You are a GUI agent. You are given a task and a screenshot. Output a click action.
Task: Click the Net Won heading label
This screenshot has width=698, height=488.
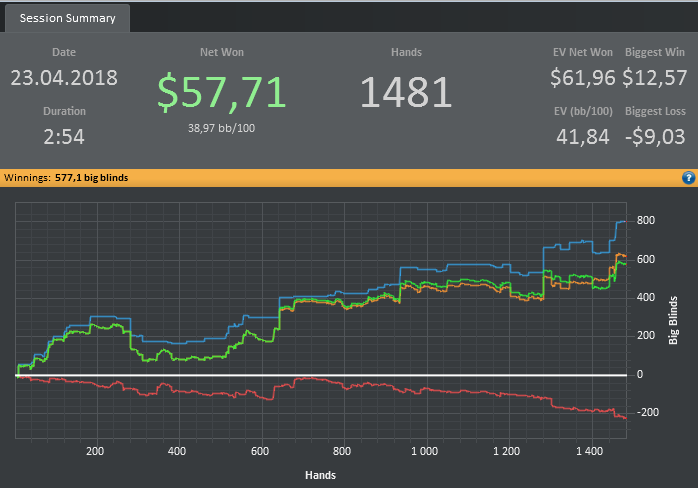point(222,52)
